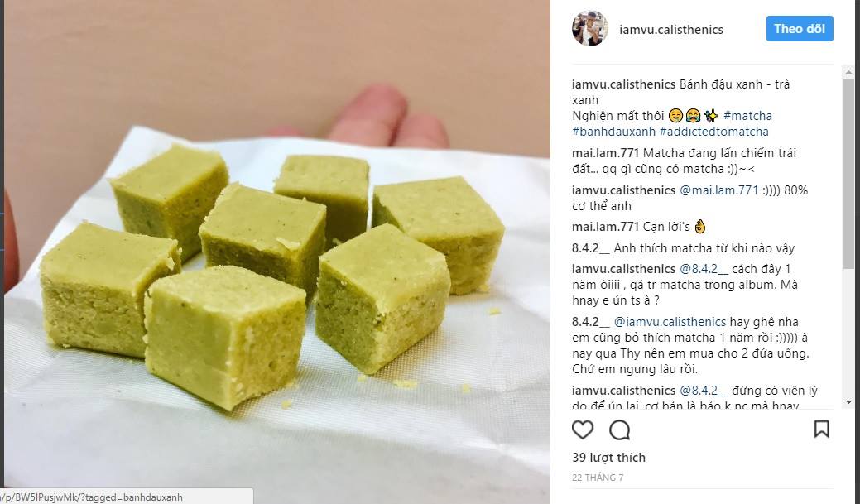860x504 pixels.
Task: Open the @mai.lam.771 mention in reply
Action: (719, 190)
